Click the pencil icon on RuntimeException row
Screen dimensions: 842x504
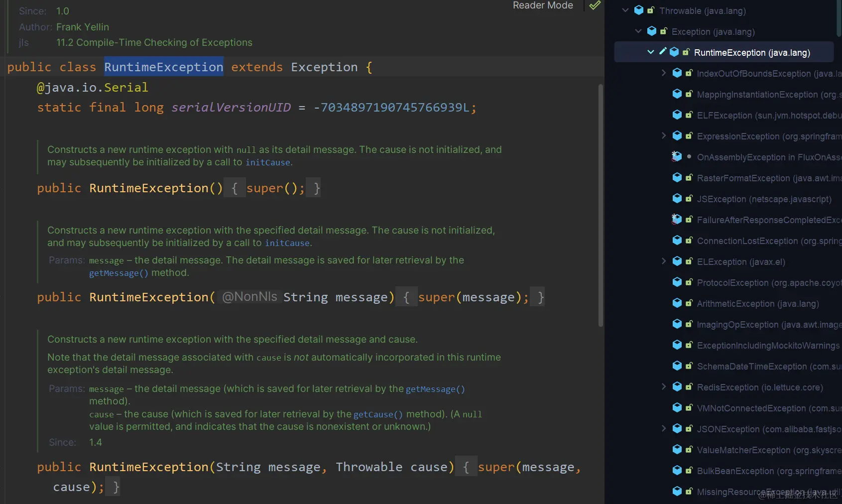coord(663,51)
